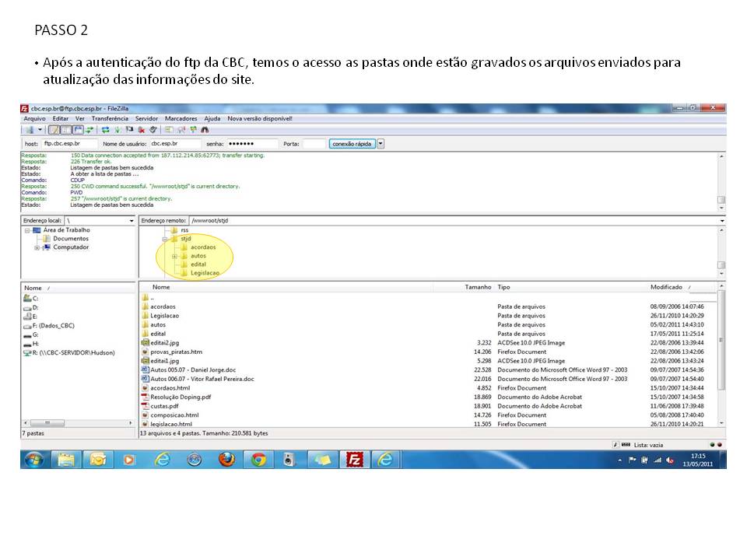Viewport: 747px width, 560px height.
Task: Toggle the message log view icon
Action: point(54,130)
